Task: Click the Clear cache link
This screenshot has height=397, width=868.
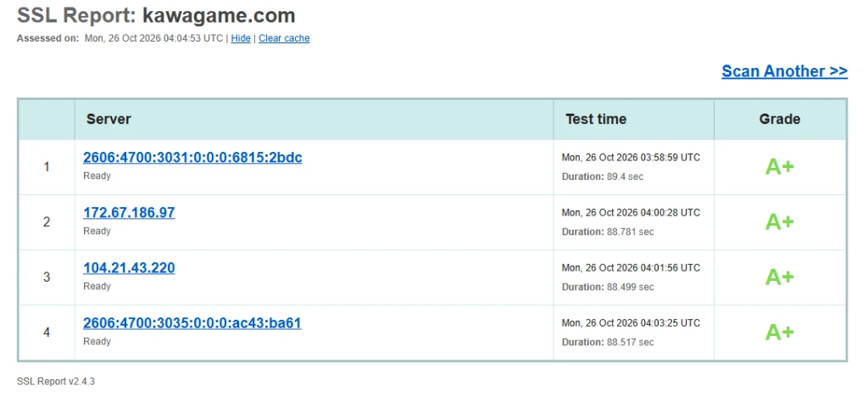Action: (284, 38)
